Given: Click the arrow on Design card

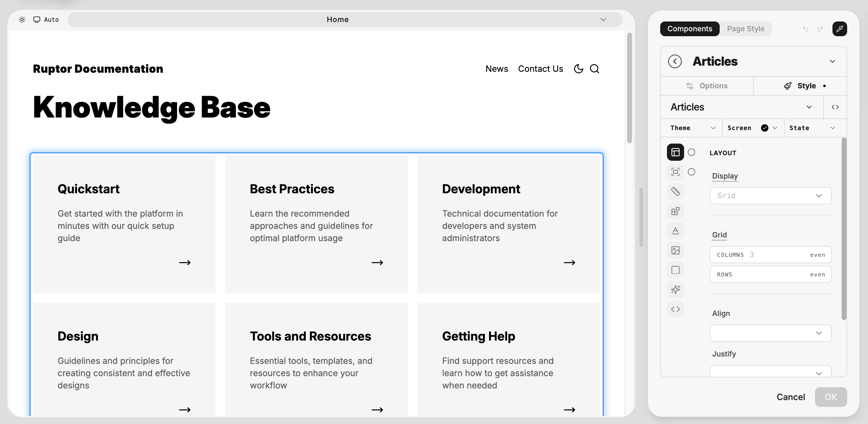Looking at the screenshot, I should 185,410.
